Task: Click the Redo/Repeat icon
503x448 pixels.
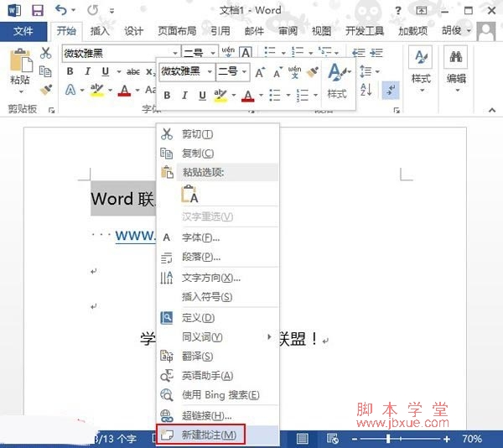Action: pos(93,10)
